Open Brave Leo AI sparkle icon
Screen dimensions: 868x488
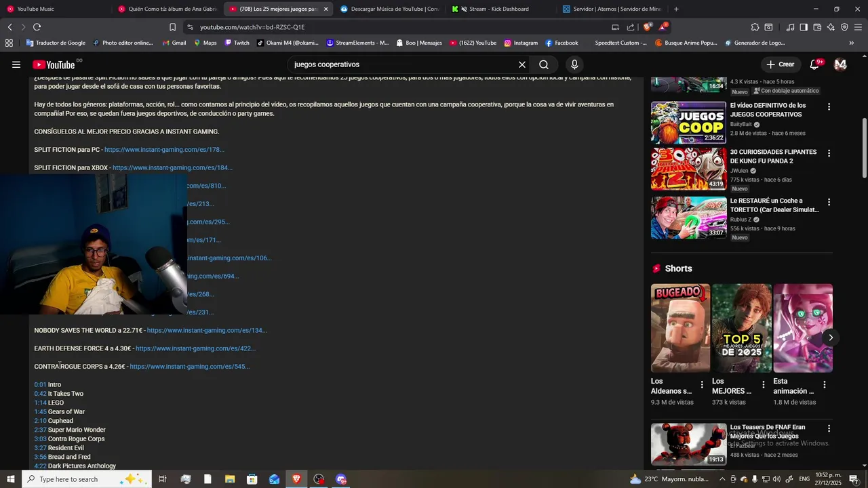click(831, 27)
